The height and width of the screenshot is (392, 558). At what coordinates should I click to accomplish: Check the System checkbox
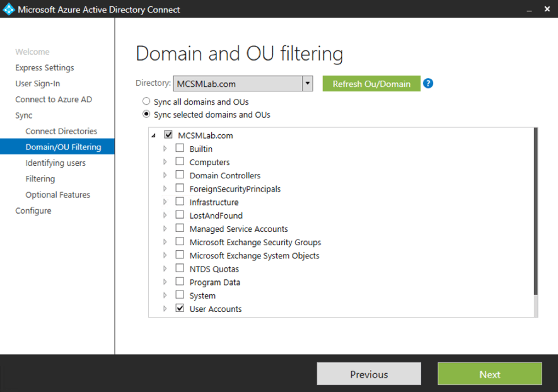pyautogui.click(x=180, y=295)
